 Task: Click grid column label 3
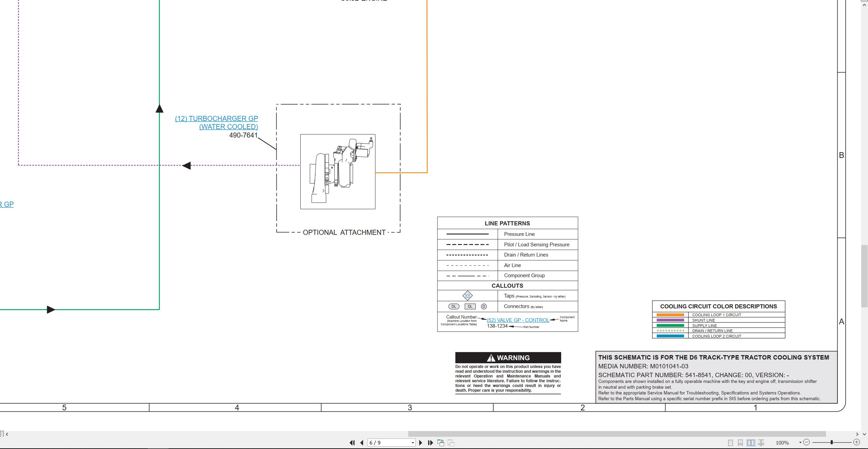[x=410, y=408]
